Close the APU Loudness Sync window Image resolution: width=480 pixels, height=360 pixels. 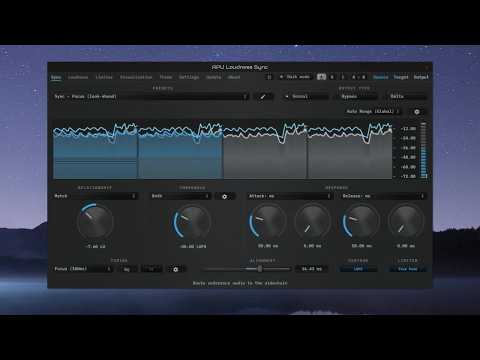[x=427, y=67]
